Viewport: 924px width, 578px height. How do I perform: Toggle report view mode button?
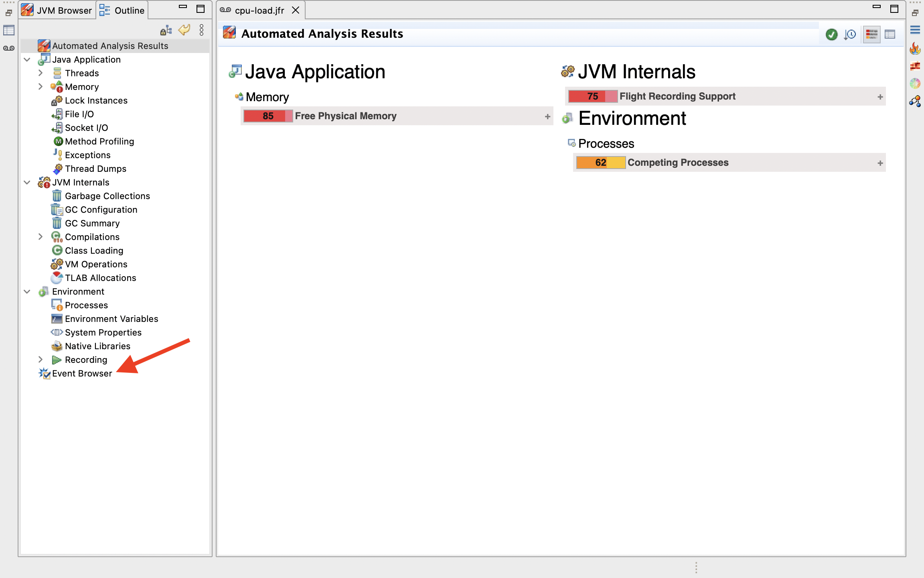(x=871, y=35)
